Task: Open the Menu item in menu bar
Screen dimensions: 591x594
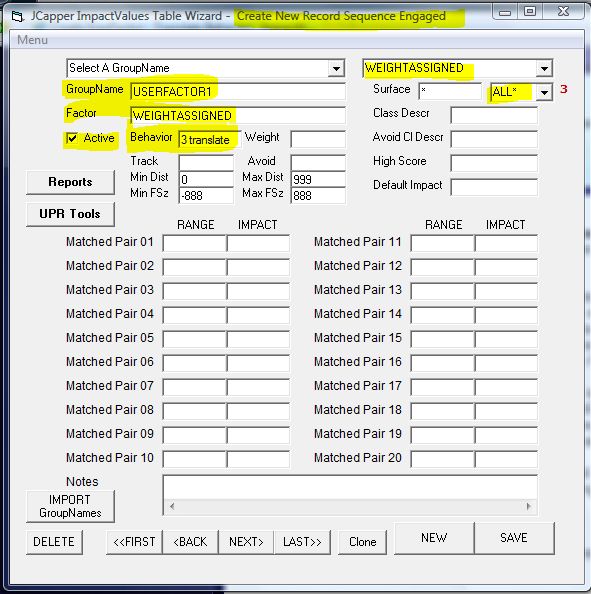Action: click(x=33, y=40)
